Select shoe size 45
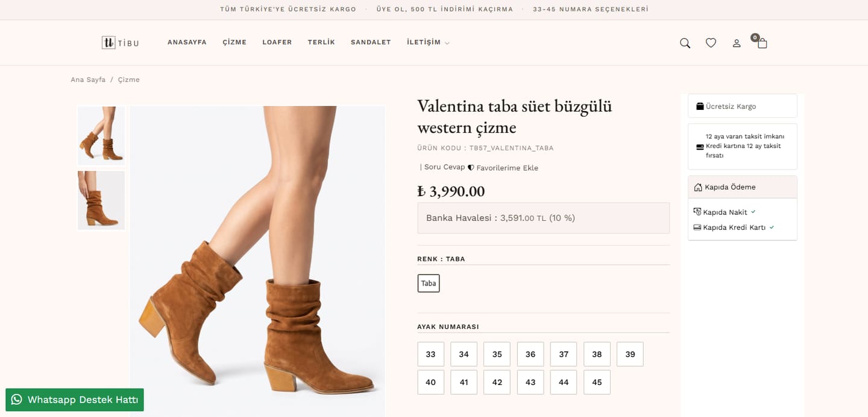 (x=597, y=382)
